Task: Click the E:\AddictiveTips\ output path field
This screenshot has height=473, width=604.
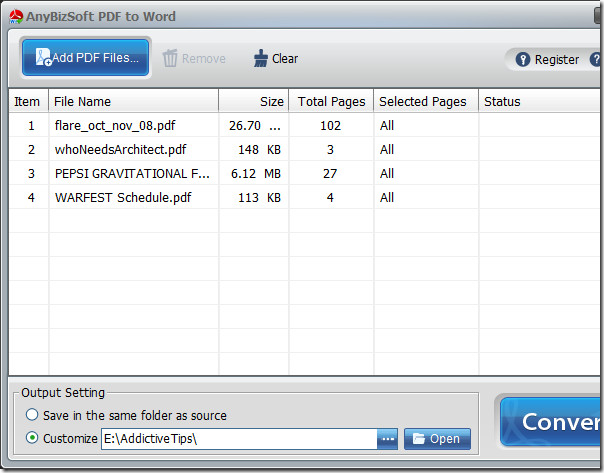Action: click(239, 439)
